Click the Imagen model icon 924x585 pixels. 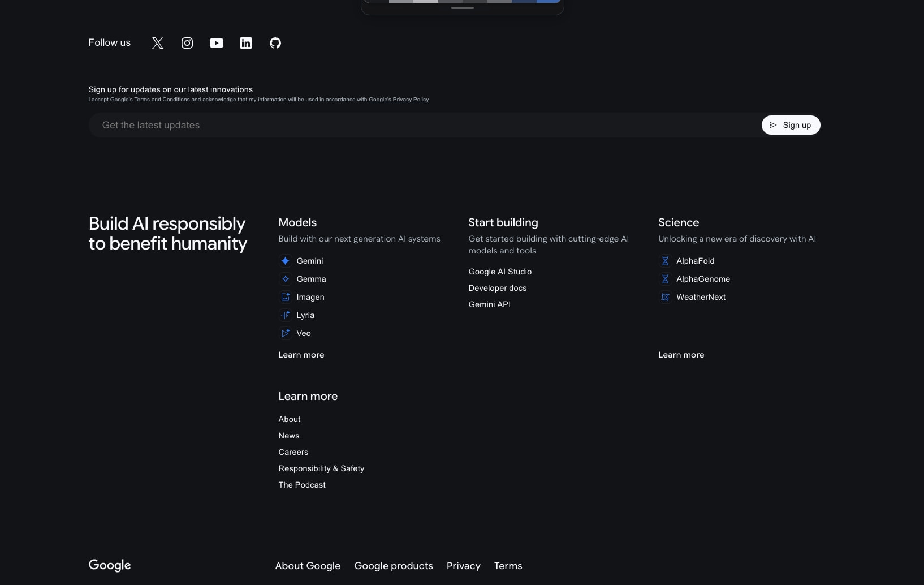click(x=286, y=297)
